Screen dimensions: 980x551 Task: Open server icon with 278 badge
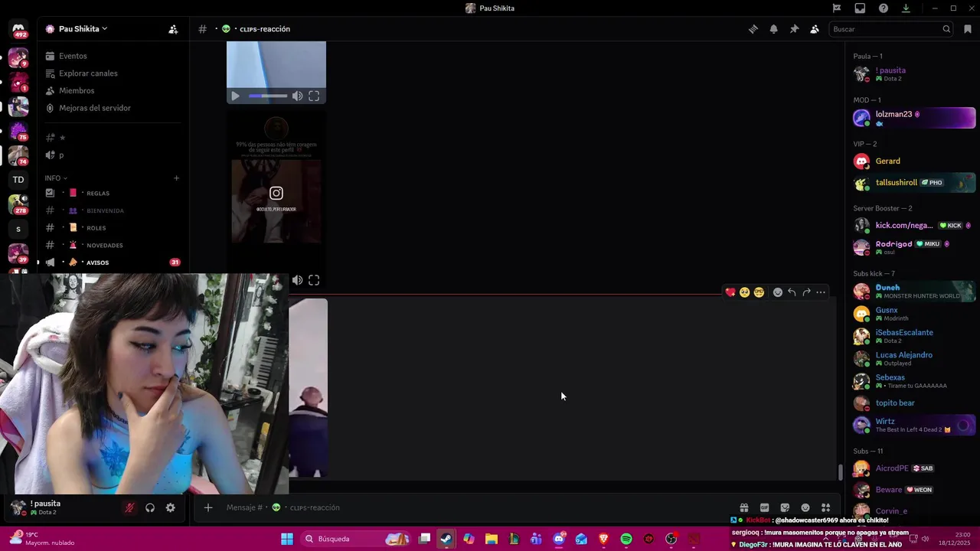point(18,204)
